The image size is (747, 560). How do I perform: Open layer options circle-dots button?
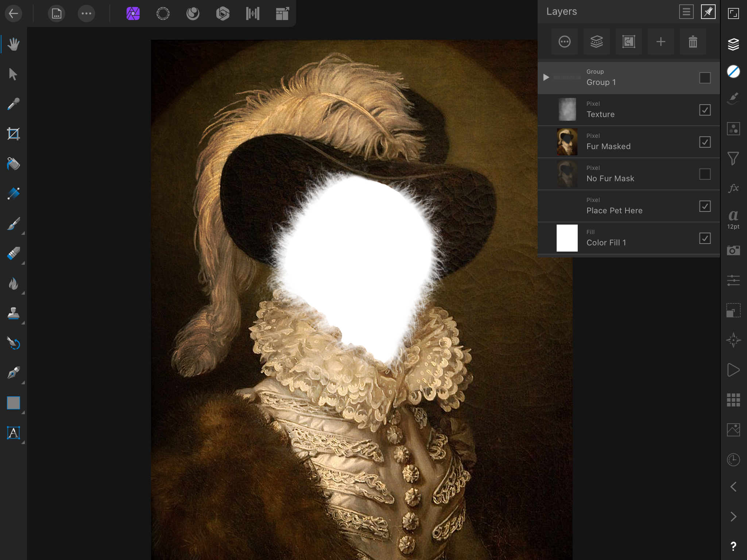tap(565, 42)
